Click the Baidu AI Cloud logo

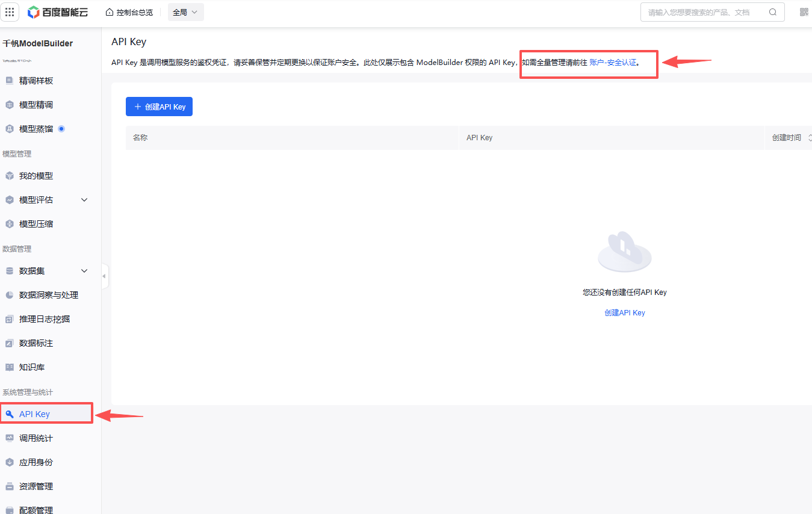point(58,12)
